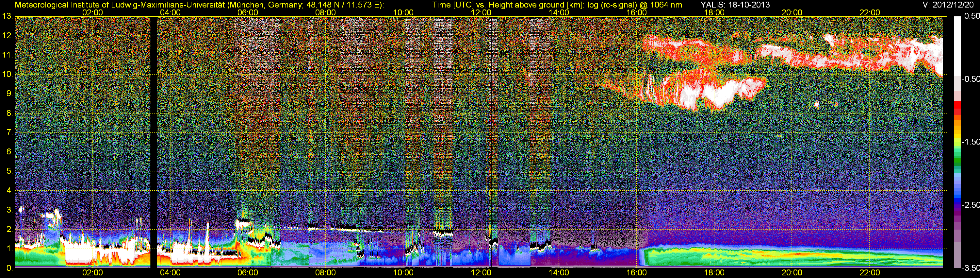The image size is (980, 278).
Task: Select the top-axis 08:00 time label
Action: tap(326, 12)
